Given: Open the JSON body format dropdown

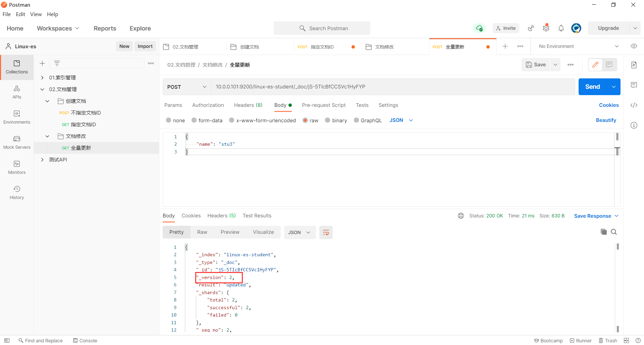Looking at the screenshot, I should point(401,120).
